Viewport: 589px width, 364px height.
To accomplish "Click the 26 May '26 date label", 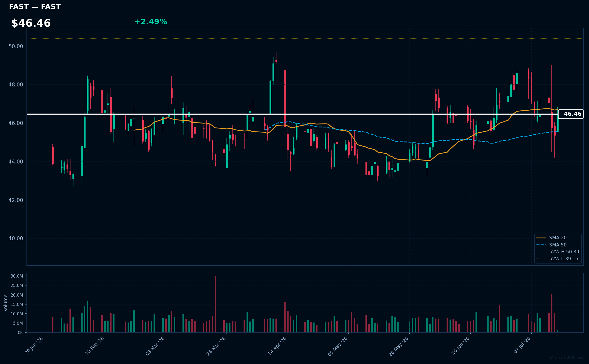I will point(399,346).
